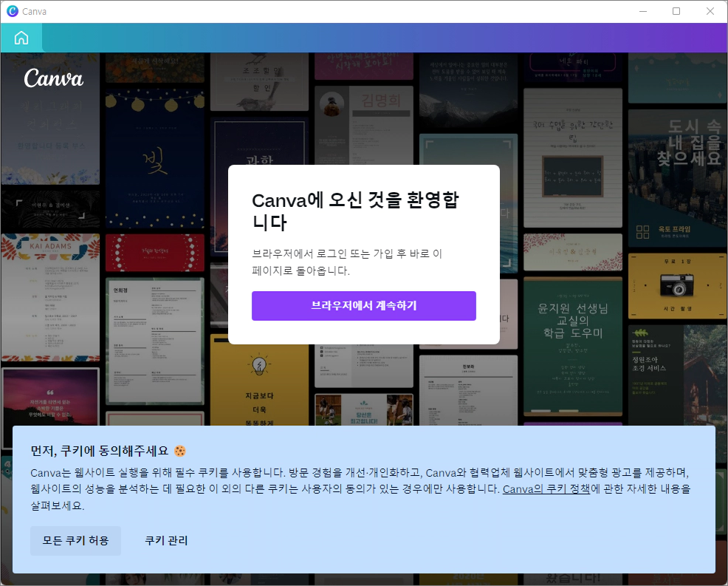This screenshot has width=728, height=586.
Task: Click the cookie emoji in banner heading
Action: [180, 451]
